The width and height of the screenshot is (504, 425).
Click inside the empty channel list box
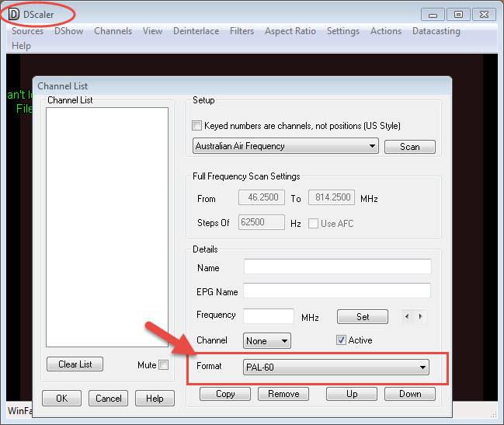(107, 227)
